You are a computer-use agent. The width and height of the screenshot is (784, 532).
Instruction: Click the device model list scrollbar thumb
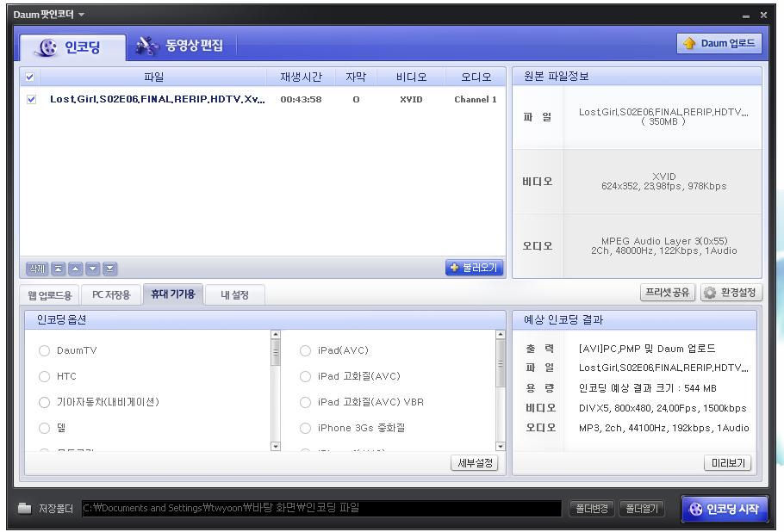click(x=501, y=363)
